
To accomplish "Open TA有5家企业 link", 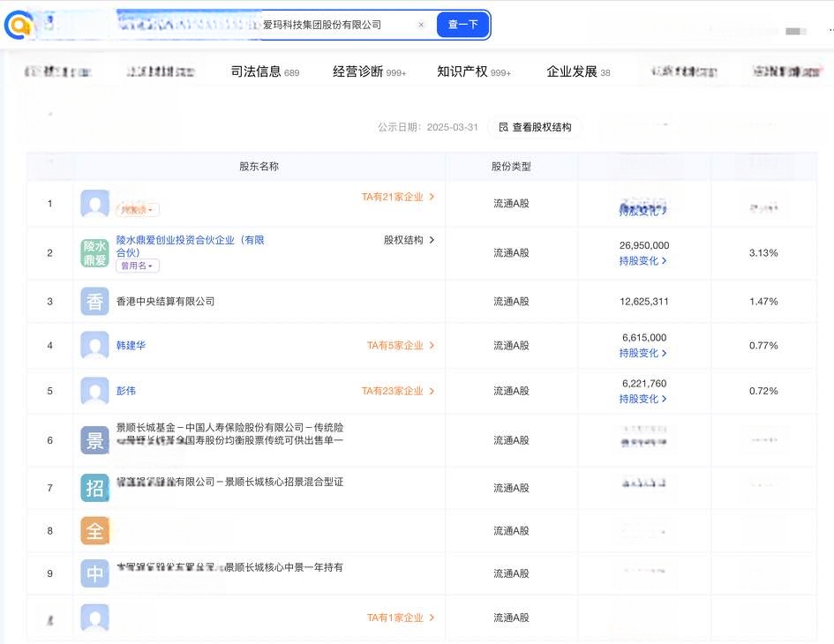I will tap(401, 345).
